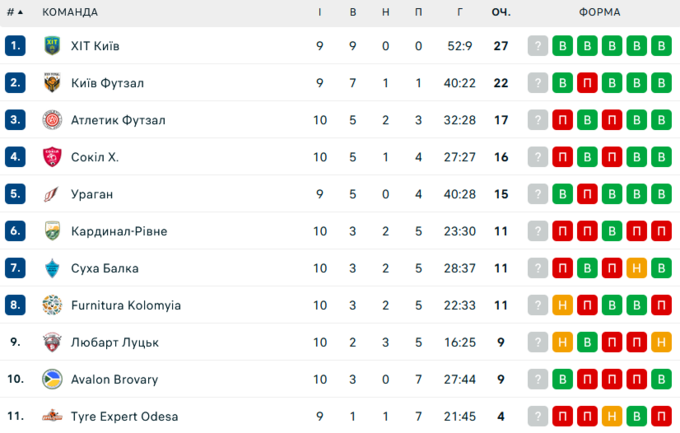Click the gray question mark in ХІТ Київ row
The image size is (680, 433).
coord(538,46)
